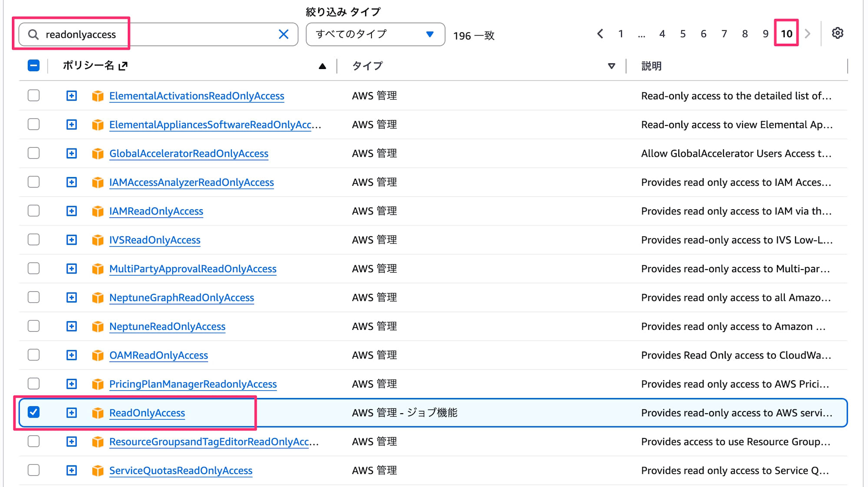This screenshot has width=868, height=487.
Task: Check the MultiPartyApprovalReadOnlyAccess checkbox
Action: (x=33, y=268)
